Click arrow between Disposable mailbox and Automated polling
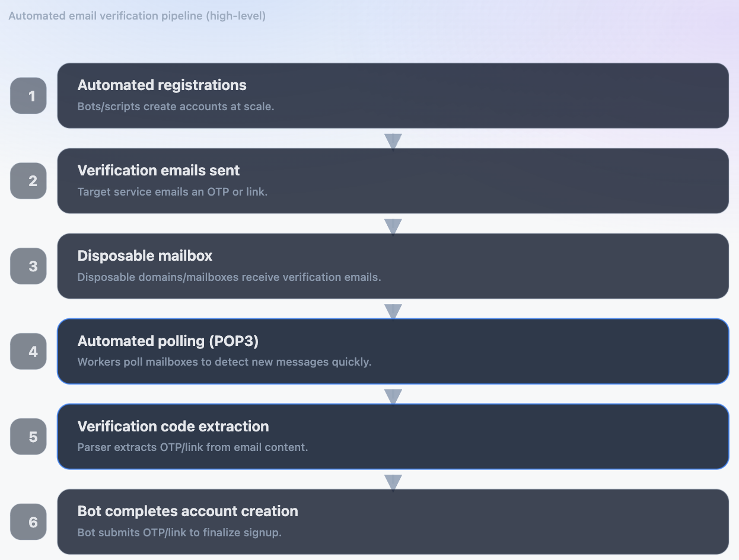 pos(393,311)
